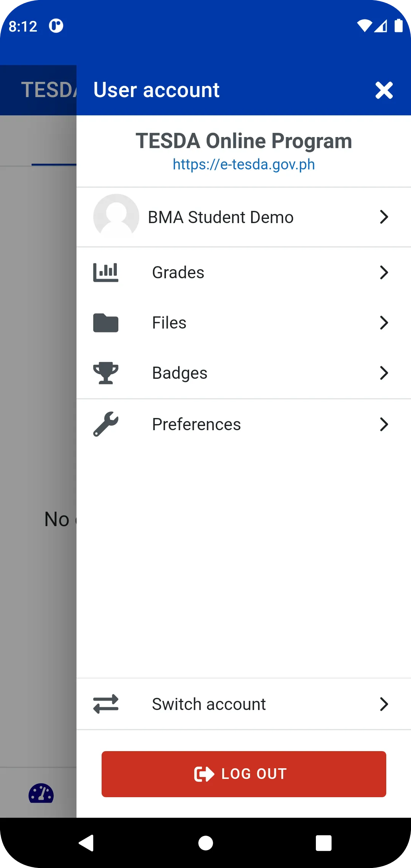
Task: Expand the Preferences chevron arrow
Action: coord(384,424)
